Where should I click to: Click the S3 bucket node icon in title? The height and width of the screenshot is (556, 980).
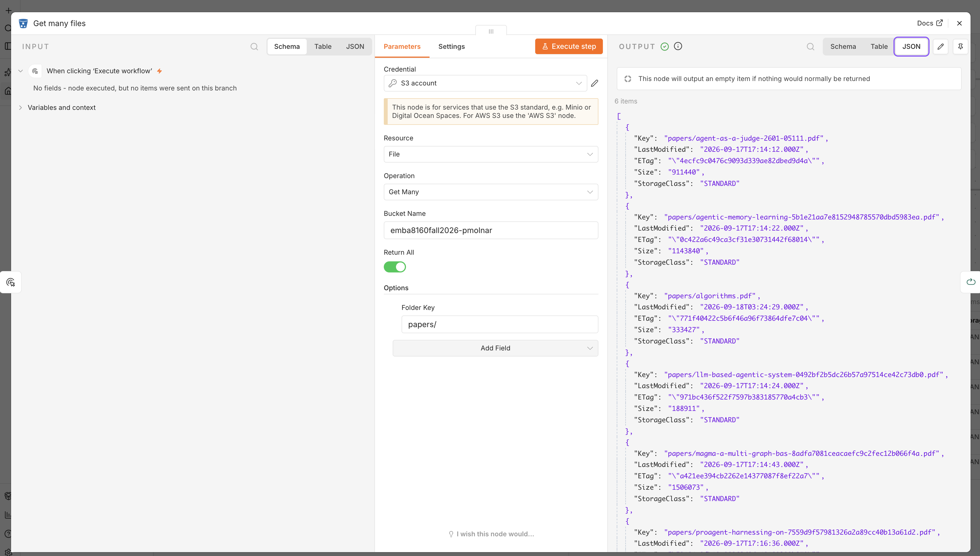23,23
